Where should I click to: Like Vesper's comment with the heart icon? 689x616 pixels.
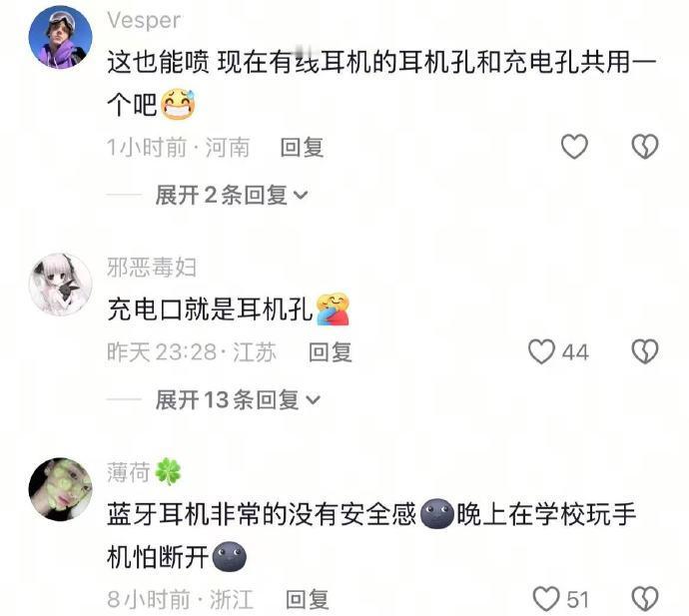coord(574,147)
